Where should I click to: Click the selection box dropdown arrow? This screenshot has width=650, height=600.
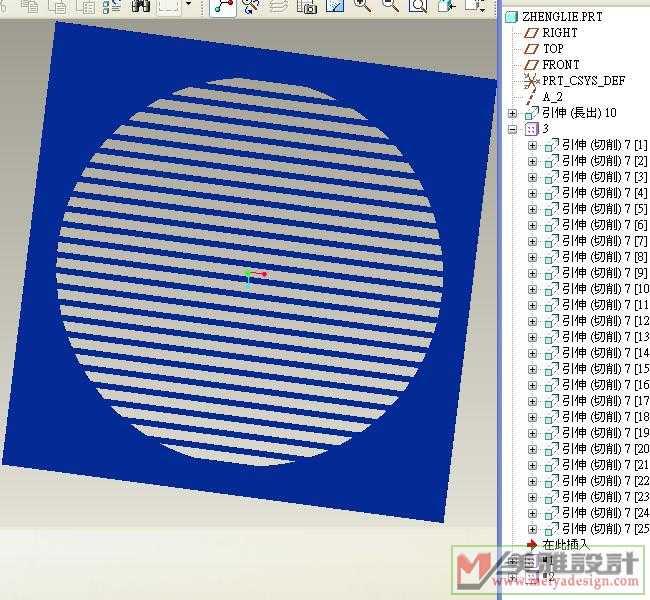[x=187, y=6]
